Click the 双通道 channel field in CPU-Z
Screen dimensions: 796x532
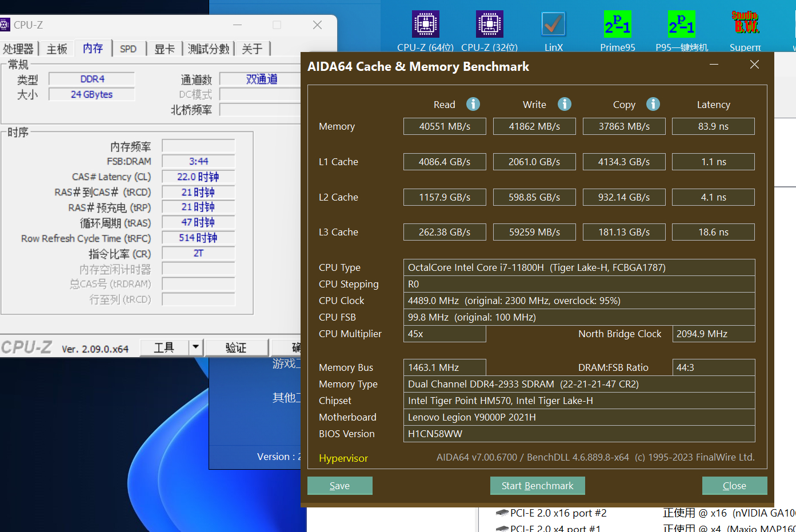click(261, 79)
